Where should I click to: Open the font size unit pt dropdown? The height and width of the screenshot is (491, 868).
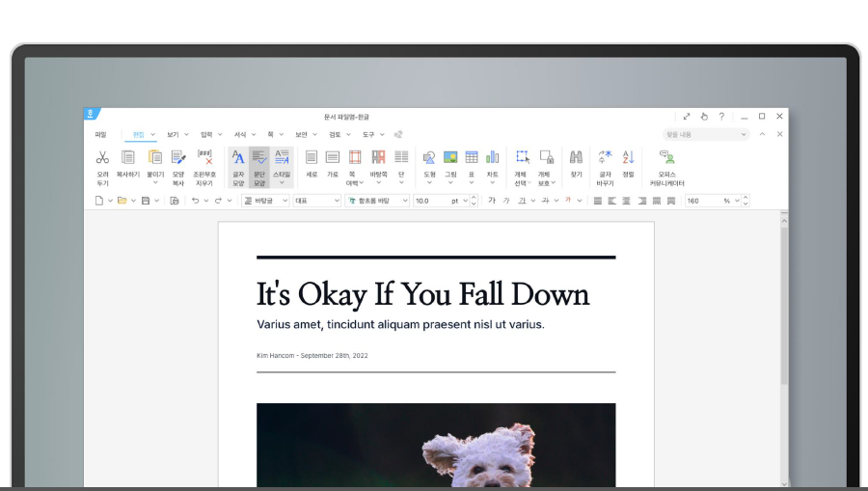tap(465, 201)
